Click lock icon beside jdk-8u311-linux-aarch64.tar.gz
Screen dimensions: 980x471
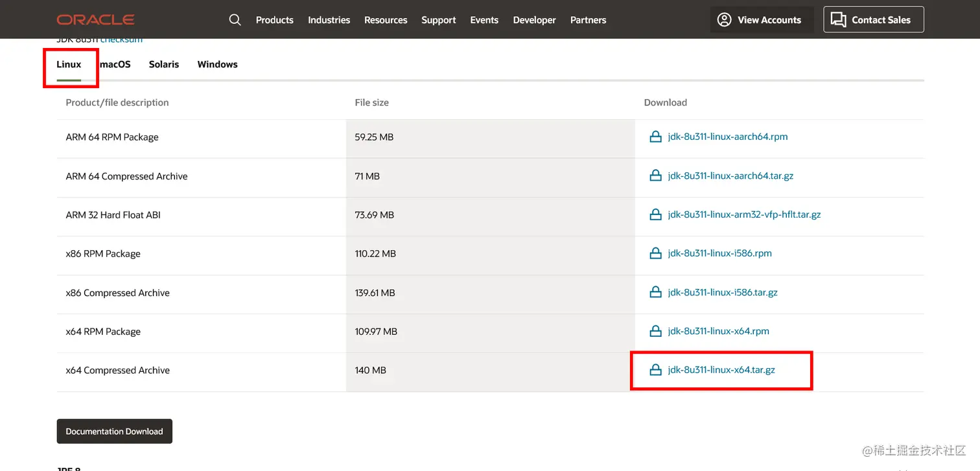coord(655,176)
